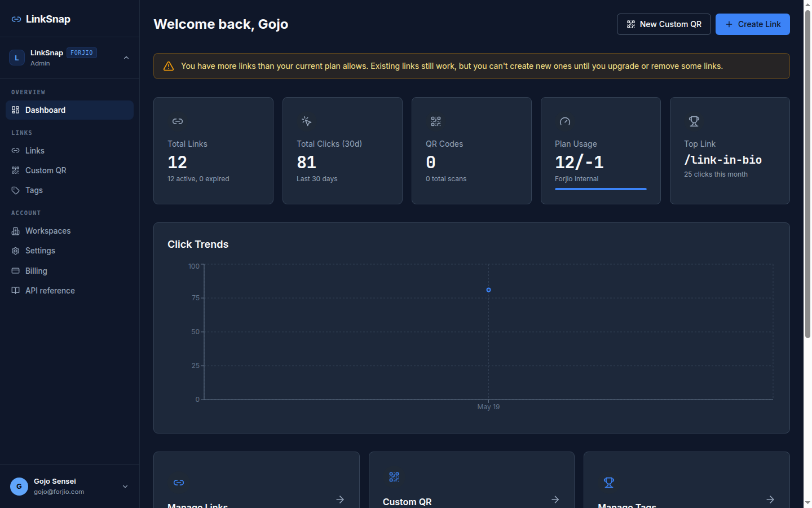Open Workspaces in account section
Screen dimensions: 812x508
click(69, 231)
